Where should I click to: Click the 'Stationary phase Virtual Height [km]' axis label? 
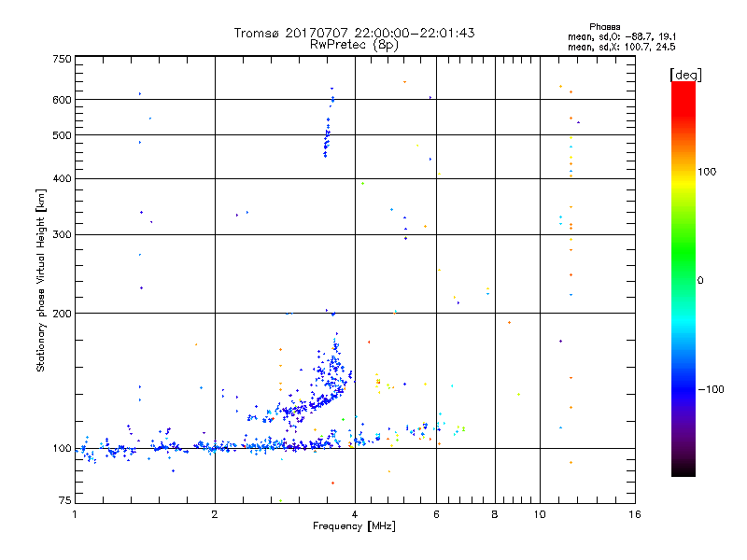[x=41, y=280]
